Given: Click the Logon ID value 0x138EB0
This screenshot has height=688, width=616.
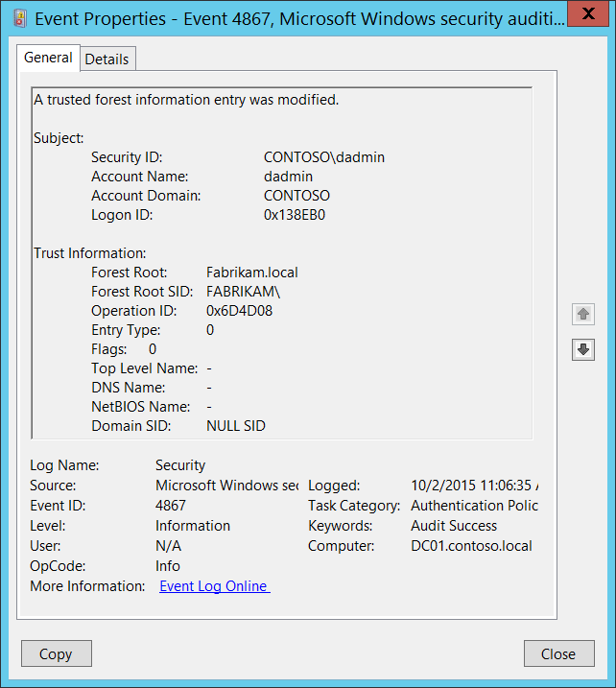Looking at the screenshot, I should click(295, 215).
